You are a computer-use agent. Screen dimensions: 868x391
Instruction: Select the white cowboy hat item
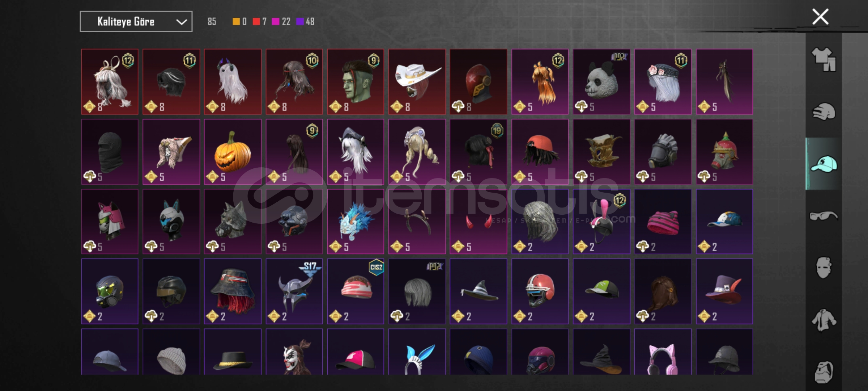[x=417, y=82]
